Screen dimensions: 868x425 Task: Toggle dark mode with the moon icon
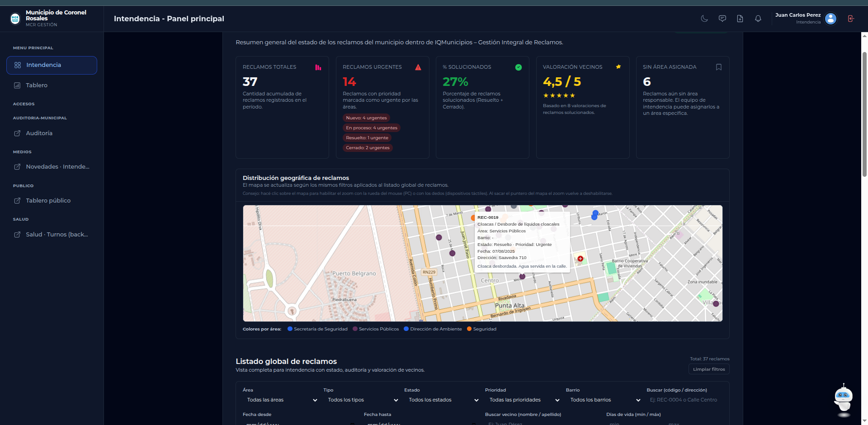(704, 19)
